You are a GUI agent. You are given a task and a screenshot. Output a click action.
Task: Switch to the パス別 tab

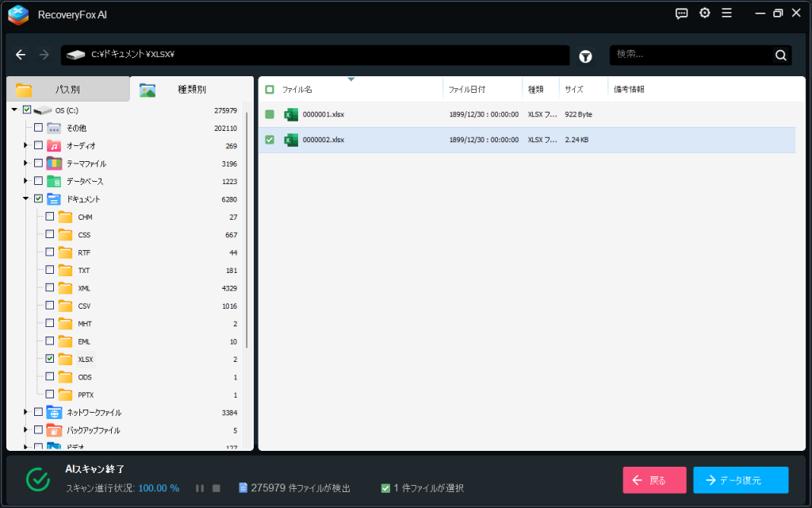coord(68,89)
